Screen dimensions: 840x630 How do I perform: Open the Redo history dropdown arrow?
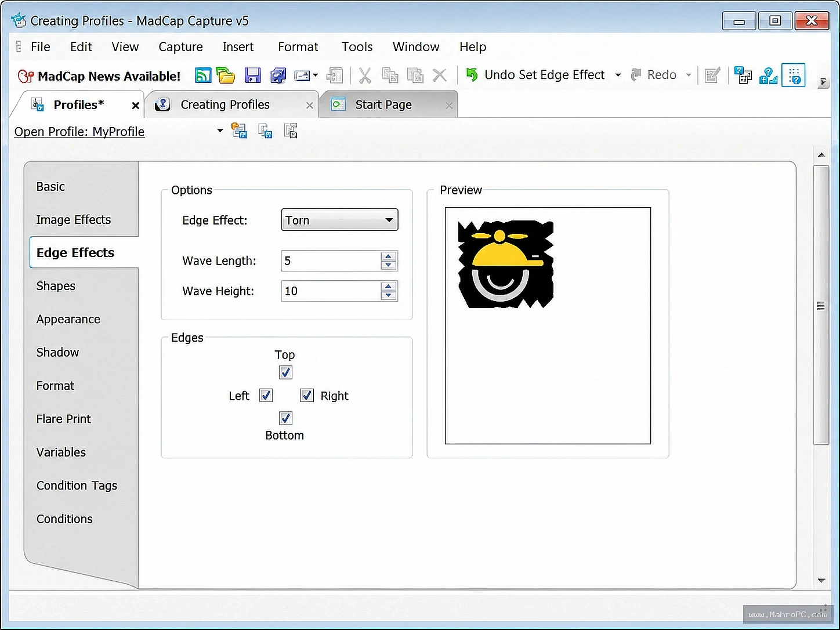[689, 75]
